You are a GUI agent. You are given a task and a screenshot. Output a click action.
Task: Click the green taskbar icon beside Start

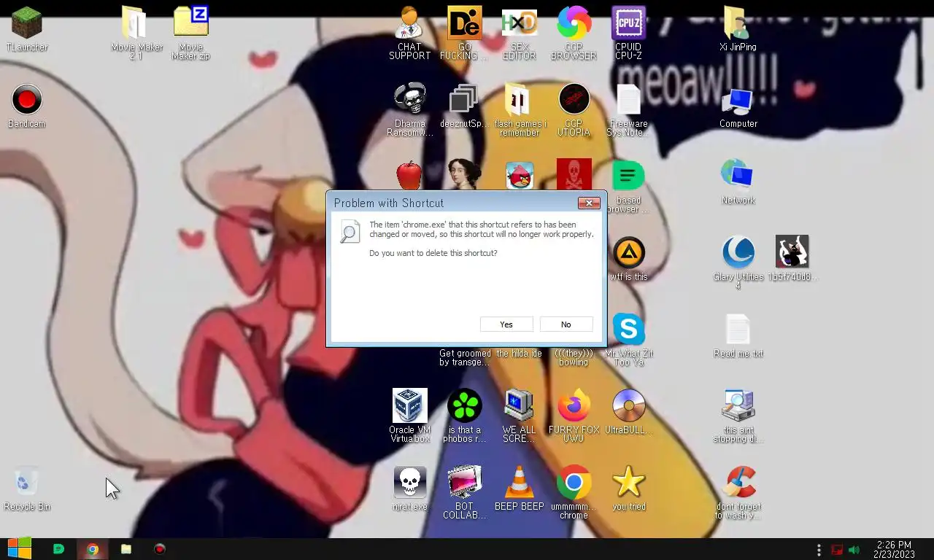59,549
